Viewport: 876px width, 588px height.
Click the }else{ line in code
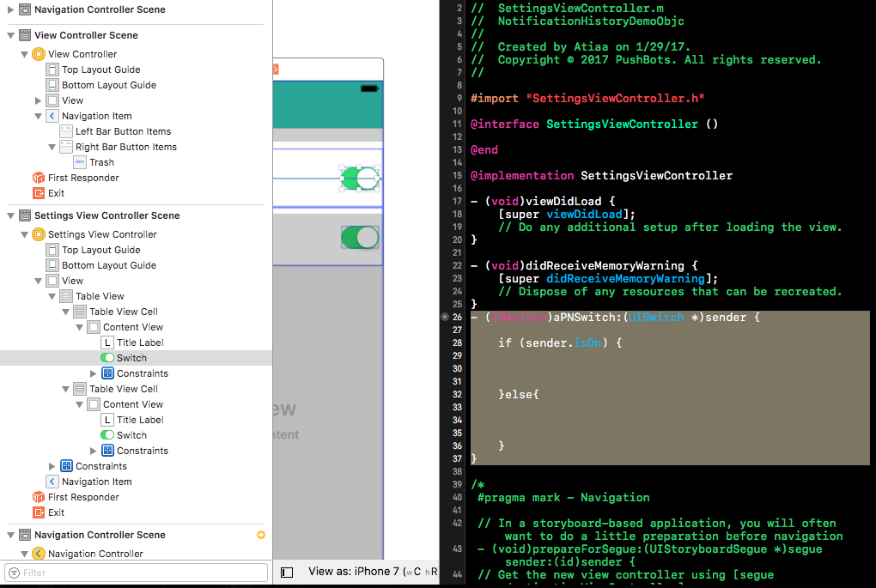click(x=519, y=394)
